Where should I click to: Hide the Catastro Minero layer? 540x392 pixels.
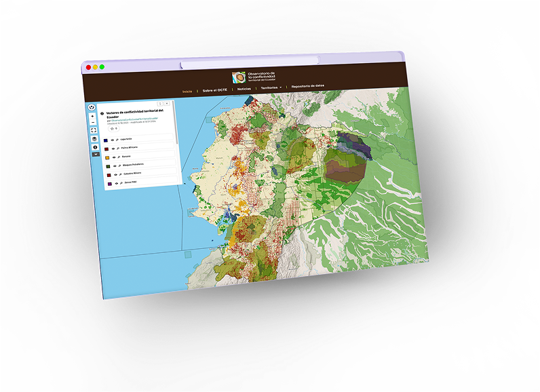point(115,174)
